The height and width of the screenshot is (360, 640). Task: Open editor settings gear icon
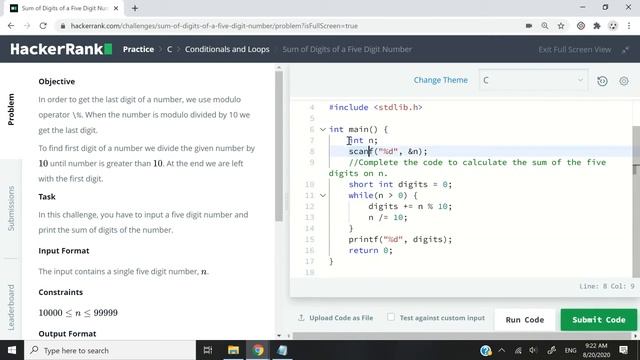[x=624, y=81]
